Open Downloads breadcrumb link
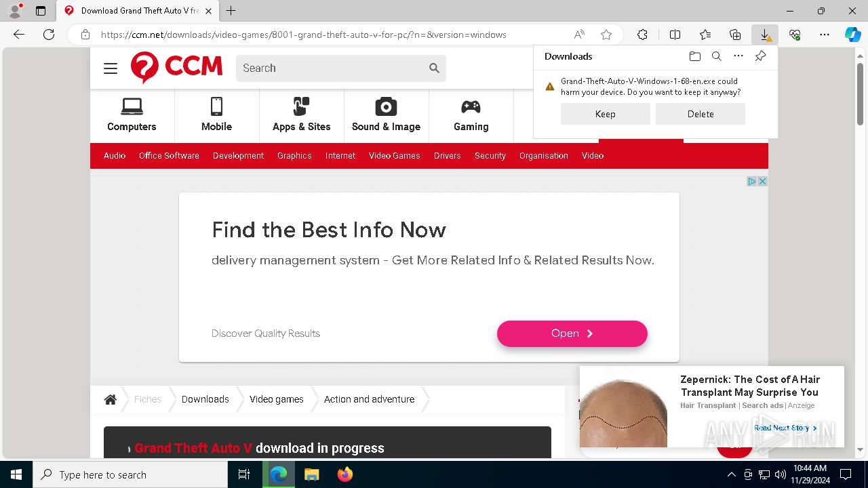The image size is (868, 488). click(x=205, y=399)
